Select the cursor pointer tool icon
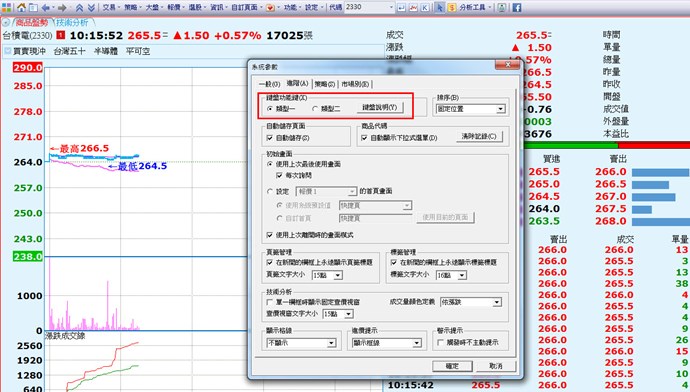 click(x=440, y=7)
